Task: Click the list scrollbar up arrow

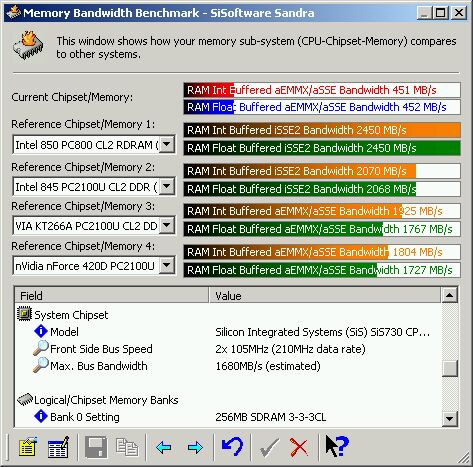Action: (x=449, y=295)
